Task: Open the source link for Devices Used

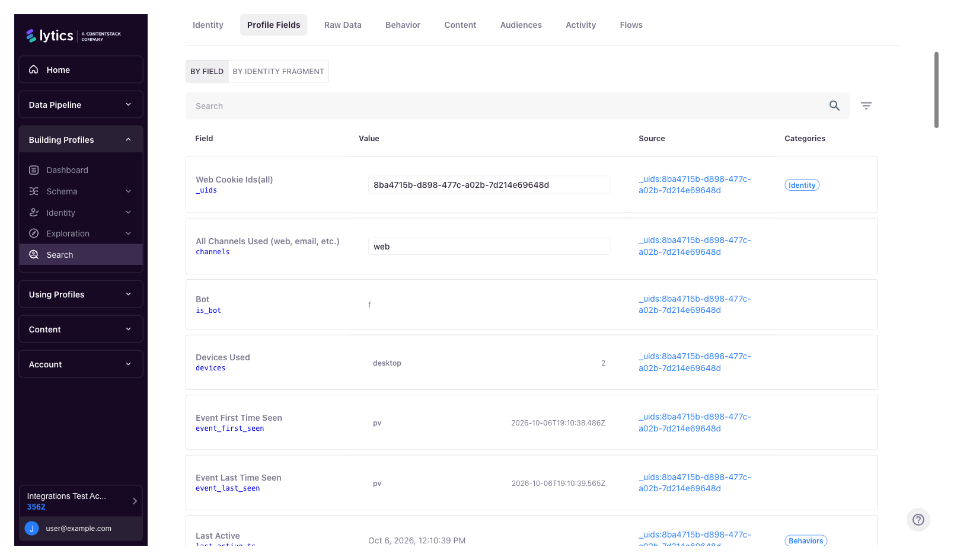Action: (694, 362)
